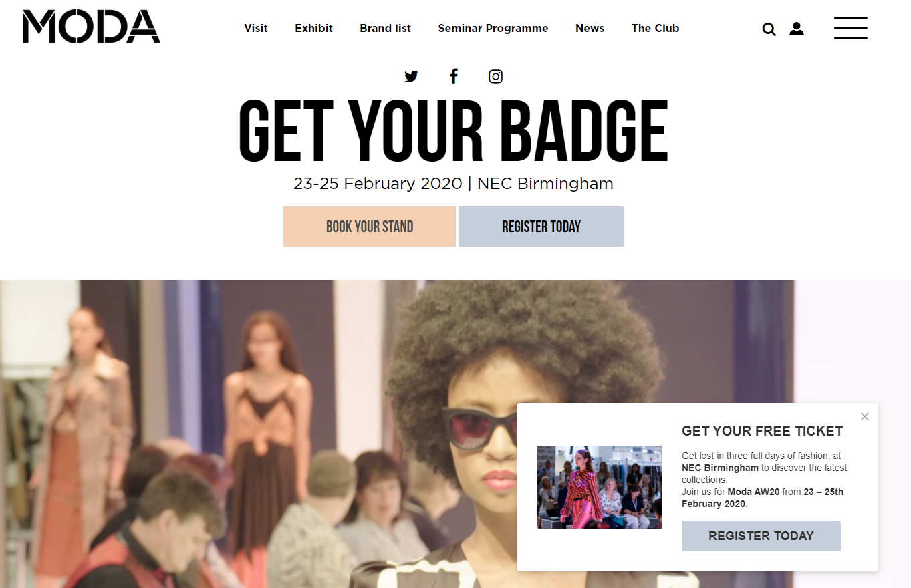Click Register Today in the popup
Viewport: 911px width, 588px height.
(x=761, y=536)
